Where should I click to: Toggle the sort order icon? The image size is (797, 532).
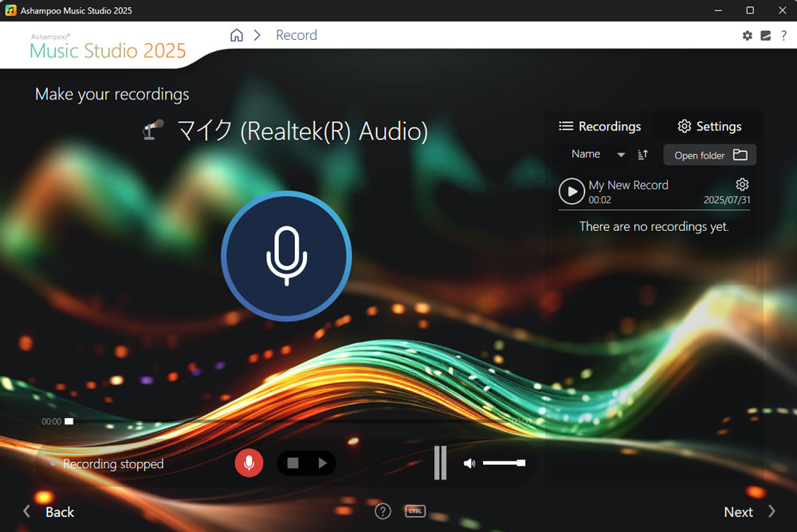coord(643,155)
